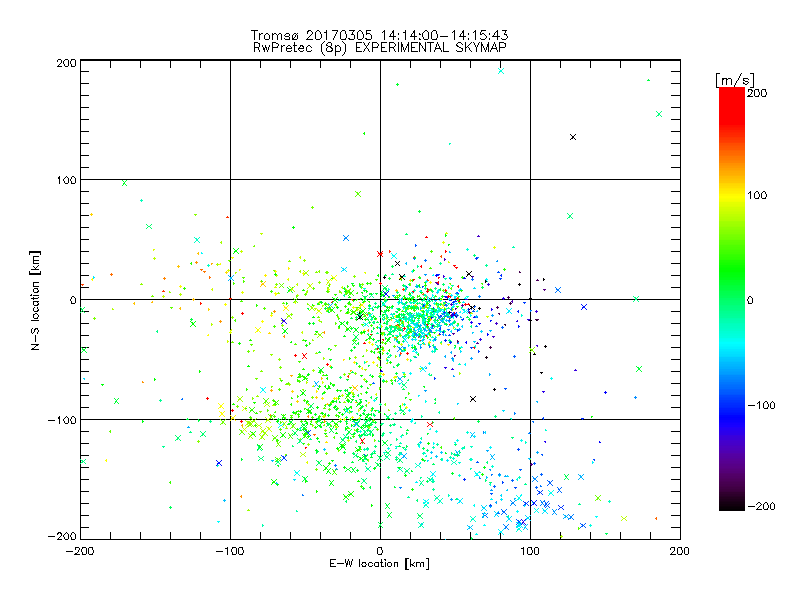The image size is (800, 600).
Task: Click the x-axis tick label "200"
Action: point(680,551)
